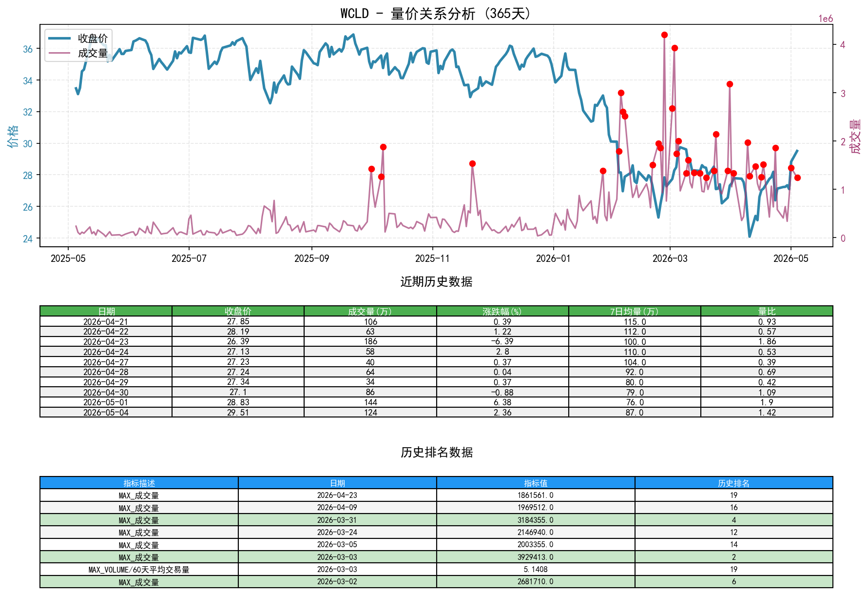Click the historical rank cell 12

pyautogui.click(x=733, y=532)
